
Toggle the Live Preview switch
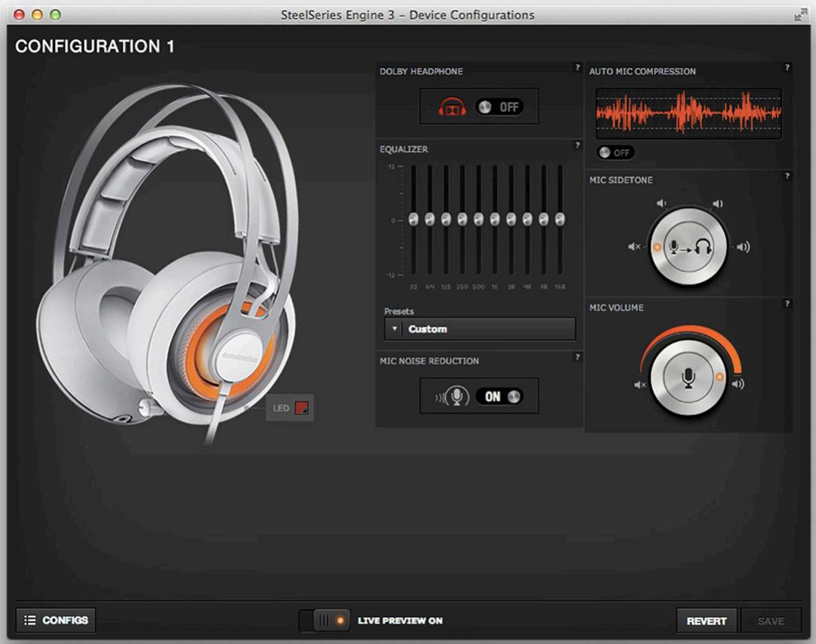point(325,621)
